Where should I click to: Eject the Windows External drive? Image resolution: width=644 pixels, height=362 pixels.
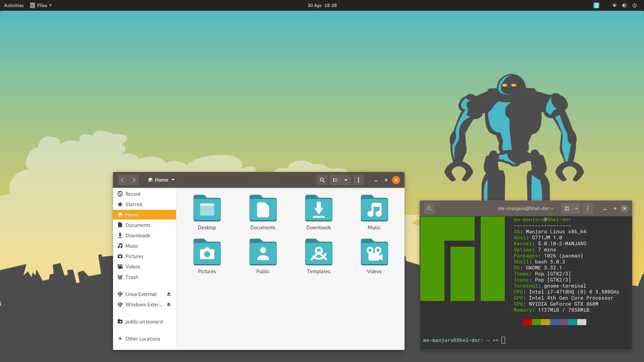(169, 304)
